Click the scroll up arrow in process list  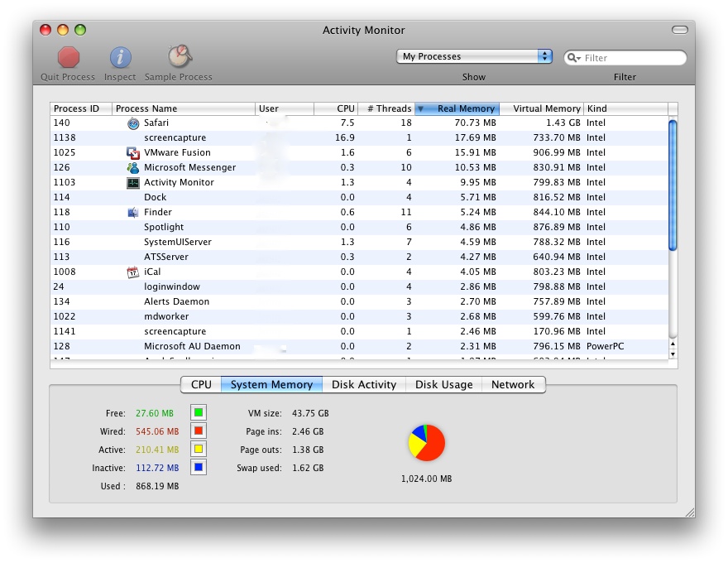[x=673, y=344]
